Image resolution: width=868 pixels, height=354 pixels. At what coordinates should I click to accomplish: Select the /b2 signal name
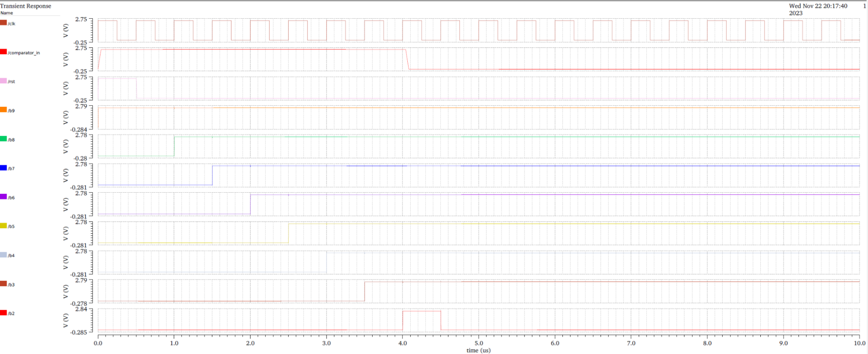coord(11,313)
